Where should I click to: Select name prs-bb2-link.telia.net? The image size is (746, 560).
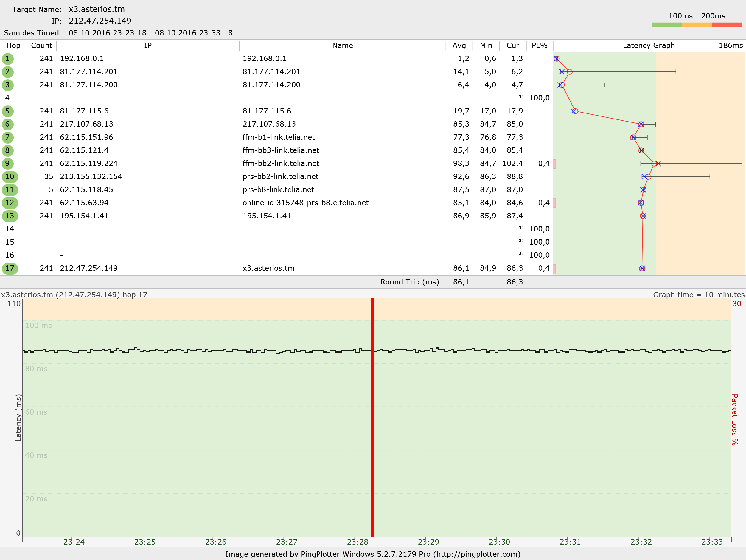pos(281,177)
